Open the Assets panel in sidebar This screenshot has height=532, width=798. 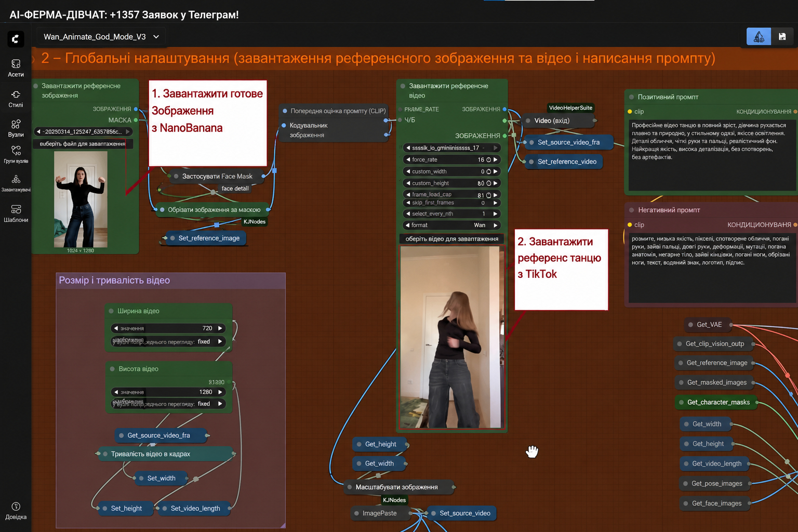pyautogui.click(x=16, y=68)
